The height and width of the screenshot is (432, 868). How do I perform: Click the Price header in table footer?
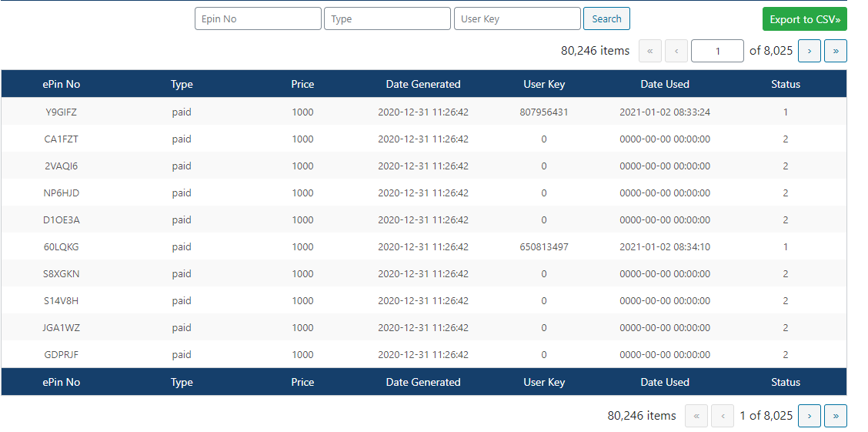point(302,382)
